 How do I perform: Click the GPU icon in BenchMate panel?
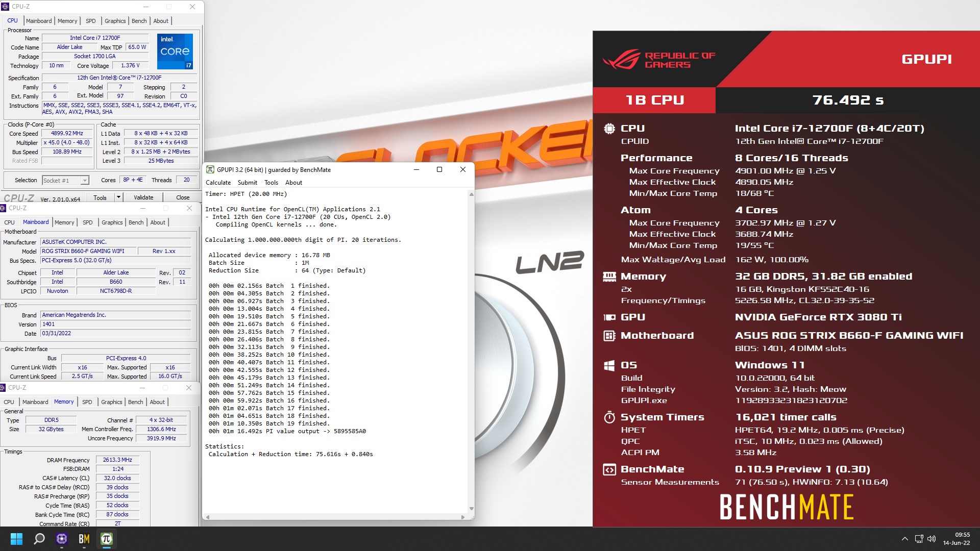[x=609, y=317]
